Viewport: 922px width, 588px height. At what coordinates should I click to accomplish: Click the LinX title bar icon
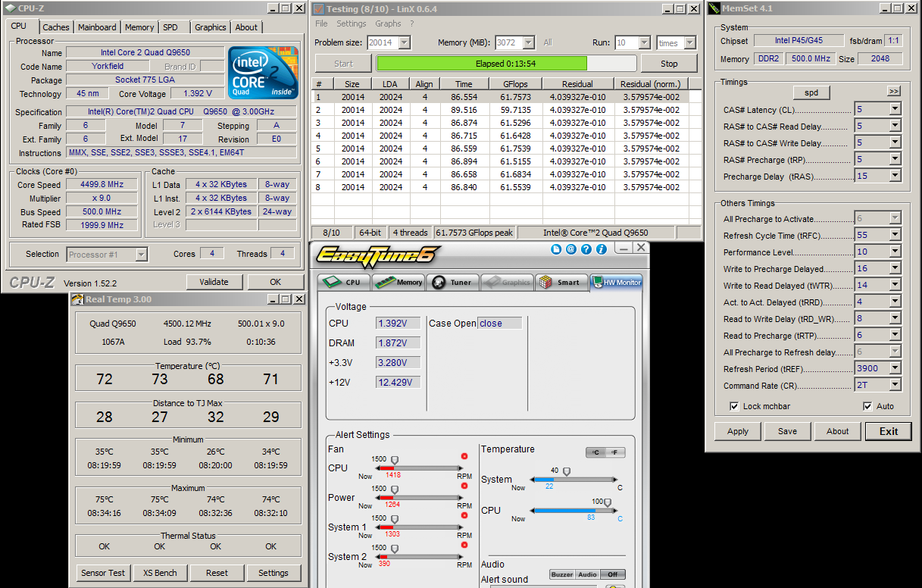tap(318, 8)
